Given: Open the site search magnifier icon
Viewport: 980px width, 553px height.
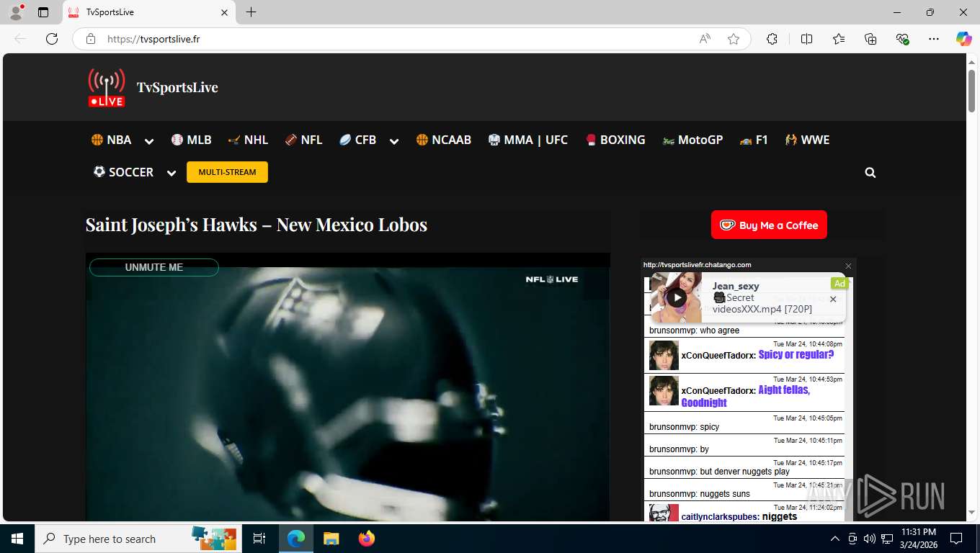Looking at the screenshot, I should coord(870,173).
